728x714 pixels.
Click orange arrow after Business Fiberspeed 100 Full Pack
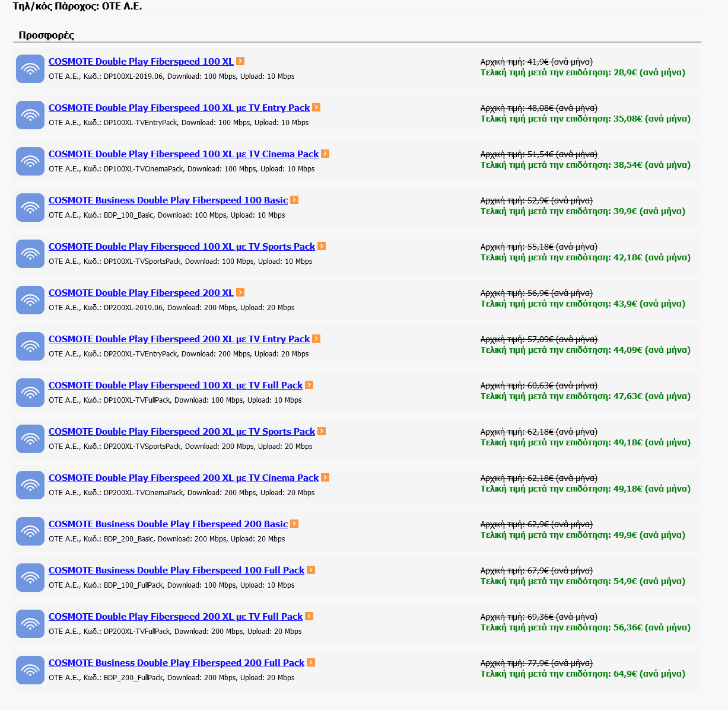coord(311,570)
